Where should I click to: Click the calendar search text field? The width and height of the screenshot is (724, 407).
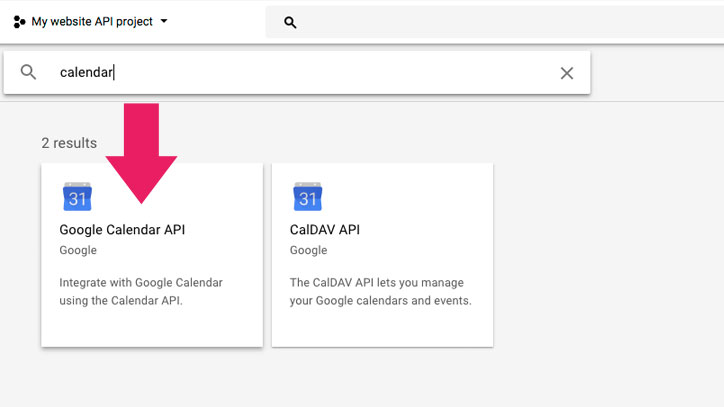tap(300, 73)
